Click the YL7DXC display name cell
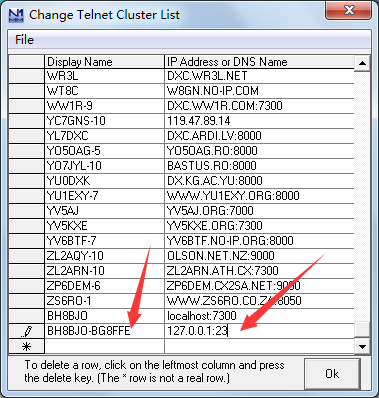Image resolution: width=379 pixels, height=398 pixels. (104, 136)
